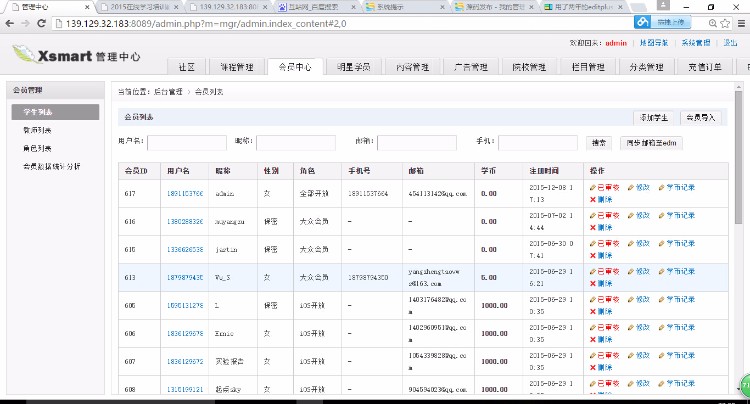The width and height of the screenshot is (750, 404).
Task: Click the 系统管理 link at top right
Action: (695, 43)
